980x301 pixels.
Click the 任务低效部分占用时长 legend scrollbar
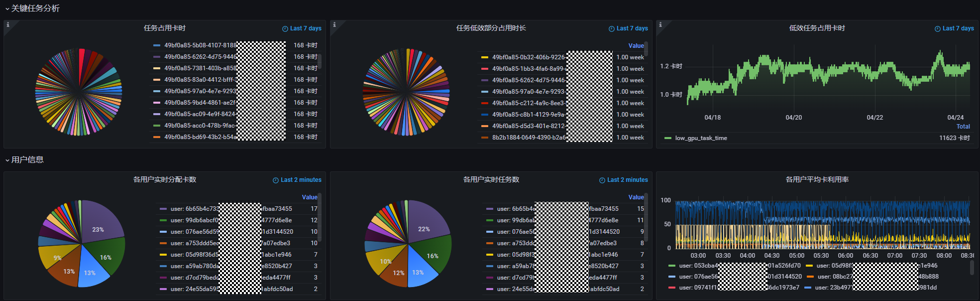tap(646, 49)
